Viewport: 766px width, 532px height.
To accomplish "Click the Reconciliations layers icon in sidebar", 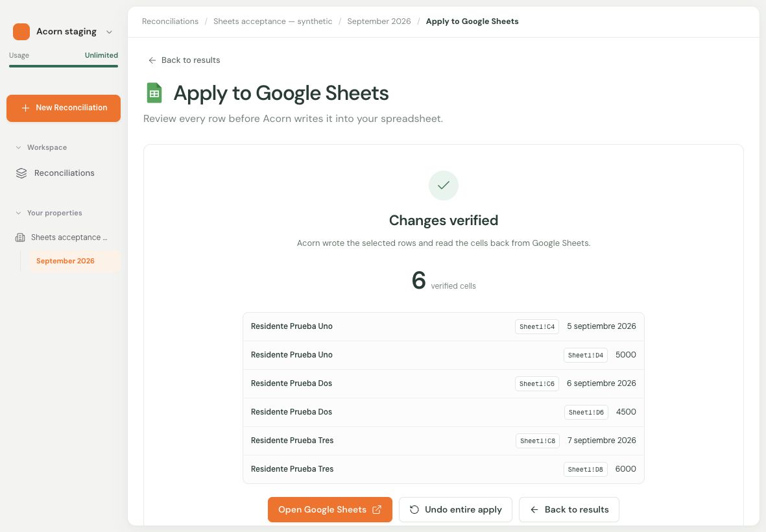I will [x=21, y=173].
